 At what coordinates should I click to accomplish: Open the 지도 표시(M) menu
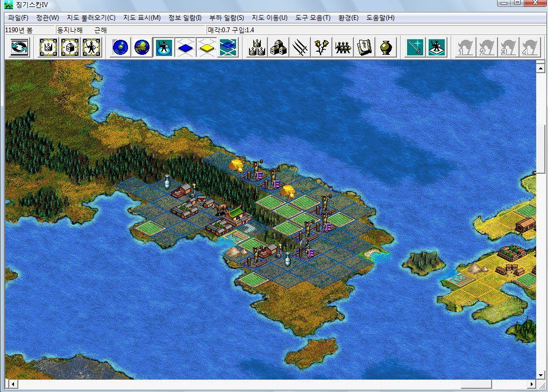coord(142,18)
